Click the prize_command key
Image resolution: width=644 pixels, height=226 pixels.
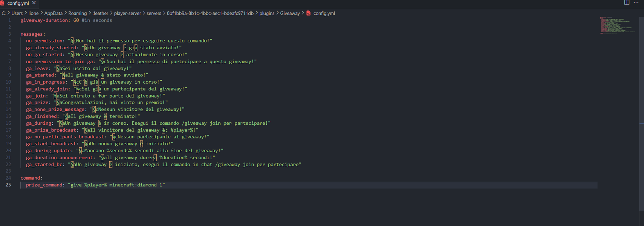pyautogui.click(x=44, y=185)
